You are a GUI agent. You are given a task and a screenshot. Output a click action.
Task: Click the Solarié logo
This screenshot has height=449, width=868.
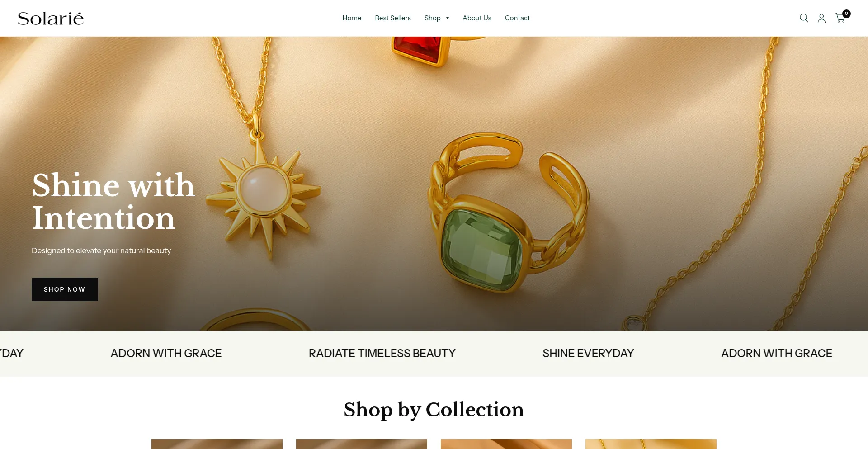pos(51,18)
